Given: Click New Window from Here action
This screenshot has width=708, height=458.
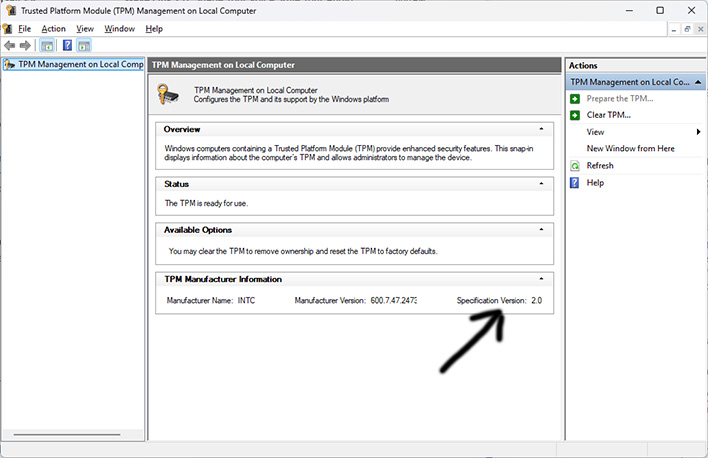Looking at the screenshot, I should 630,149.
